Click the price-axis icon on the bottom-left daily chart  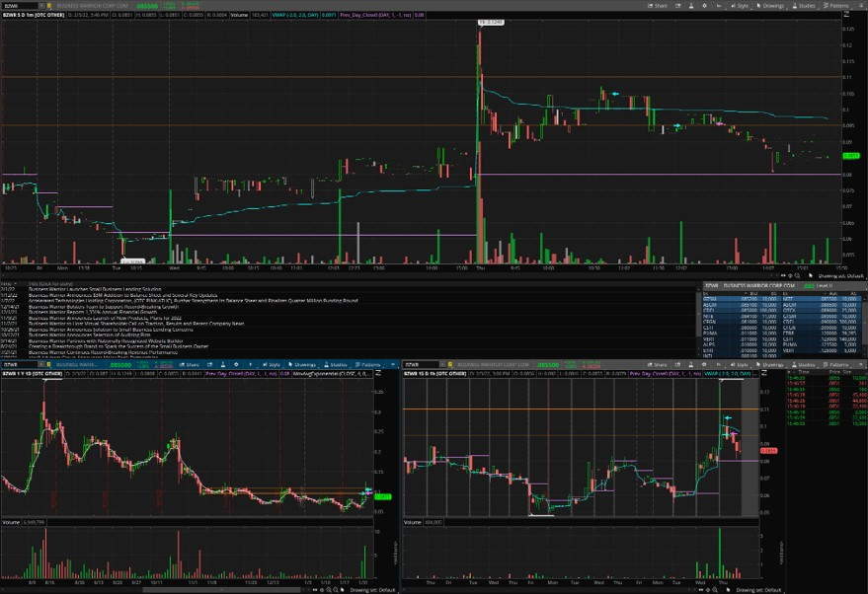point(378,374)
